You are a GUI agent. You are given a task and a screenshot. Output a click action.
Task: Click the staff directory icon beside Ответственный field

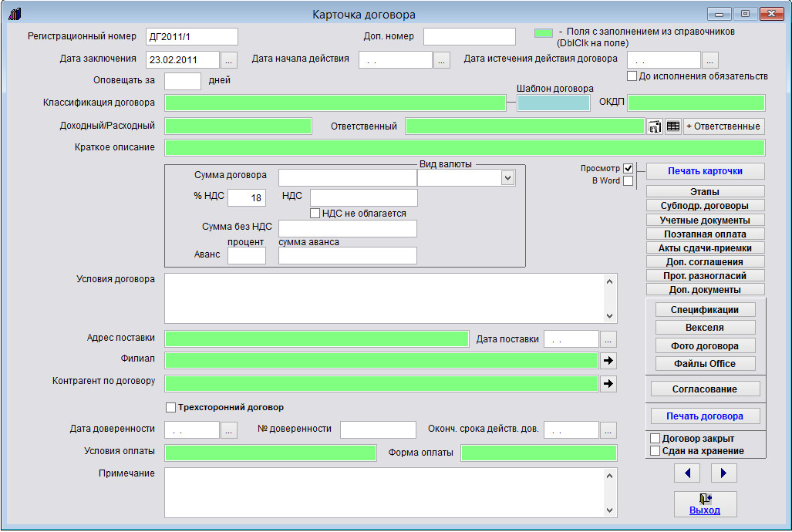(655, 126)
